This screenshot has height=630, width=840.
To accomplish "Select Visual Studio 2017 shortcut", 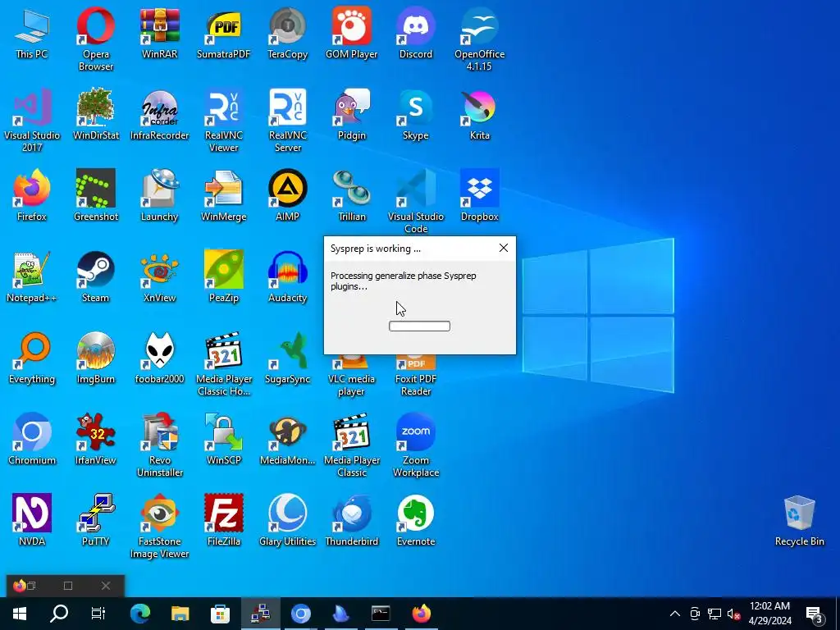I will [32, 120].
